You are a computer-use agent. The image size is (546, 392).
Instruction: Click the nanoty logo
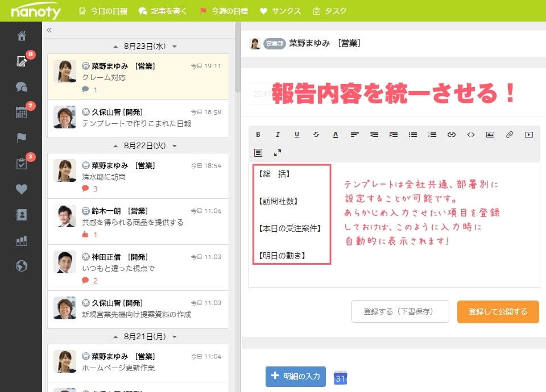click(36, 11)
